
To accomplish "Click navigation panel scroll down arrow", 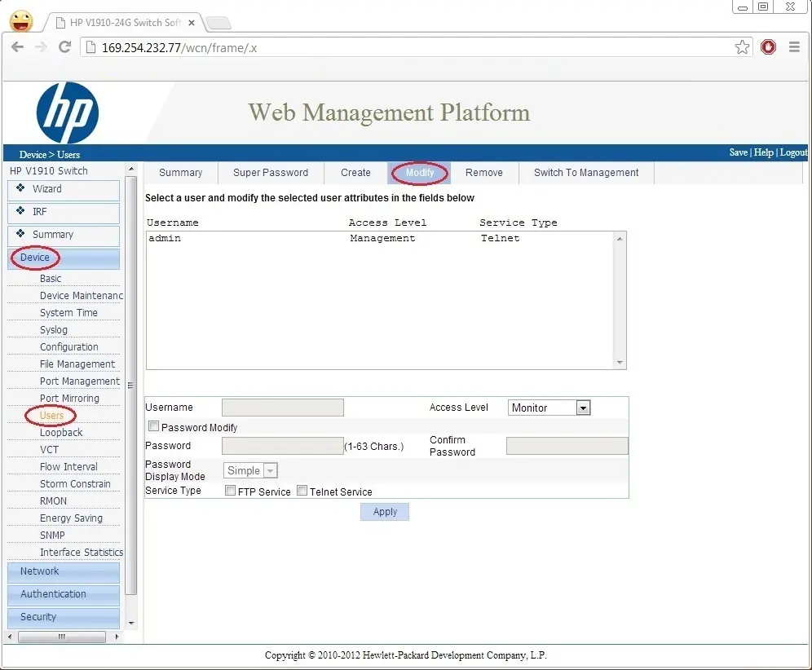I will 131,624.
